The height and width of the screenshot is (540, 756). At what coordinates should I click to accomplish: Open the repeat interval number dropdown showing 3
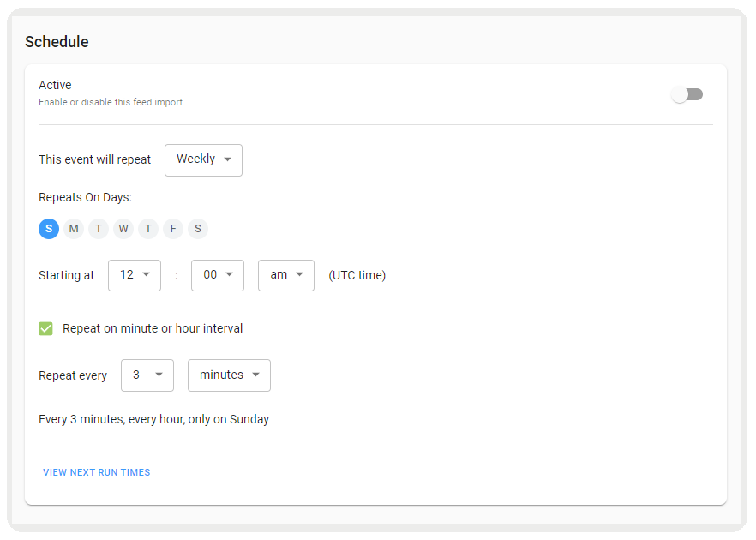pyautogui.click(x=147, y=375)
